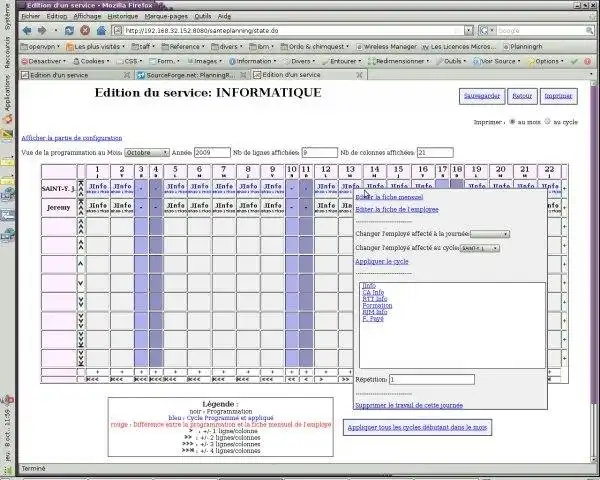
Task: Click the JInfo cell for Jeremy on day 1
Action: (x=98, y=207)
